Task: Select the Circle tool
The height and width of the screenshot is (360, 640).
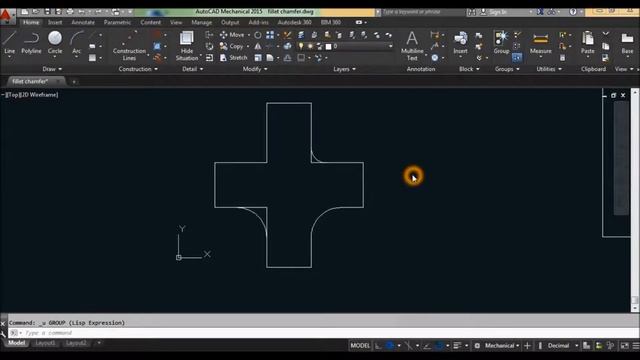Action: pyautogui.click(x=55, y=42)
